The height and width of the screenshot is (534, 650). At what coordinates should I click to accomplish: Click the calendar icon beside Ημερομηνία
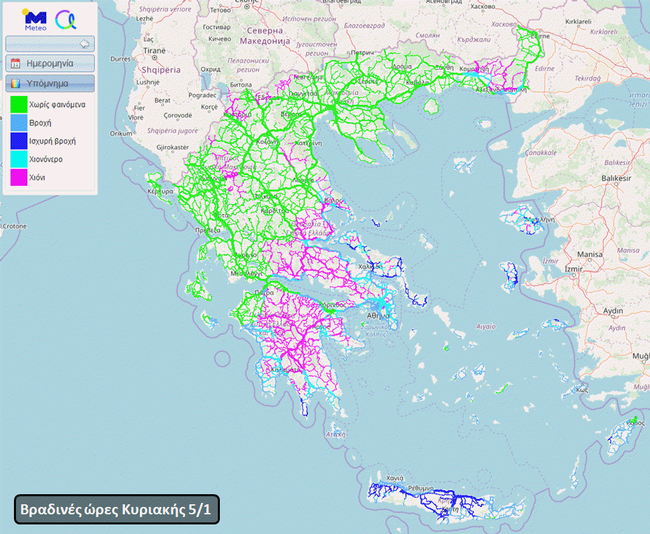[x=15, y=63]
